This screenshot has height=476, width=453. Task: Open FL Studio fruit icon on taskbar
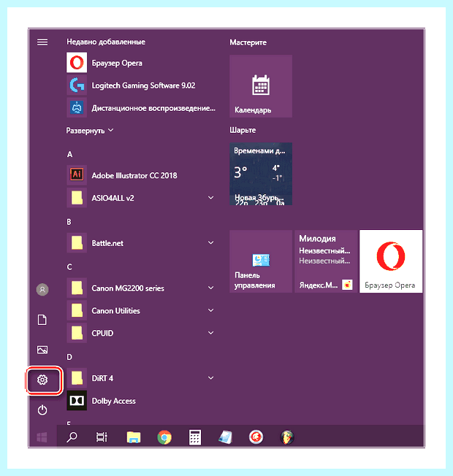point(287,437)
